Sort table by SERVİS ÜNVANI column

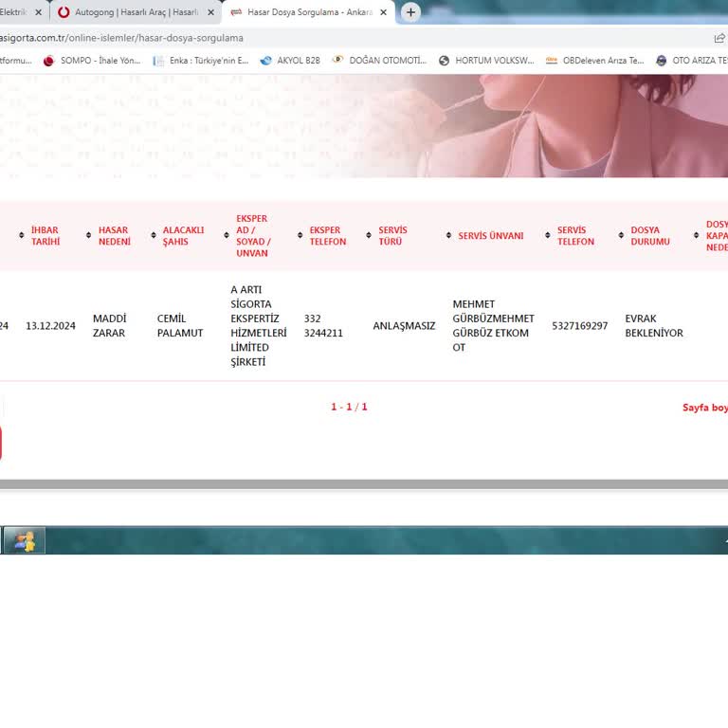coord(491,236)
